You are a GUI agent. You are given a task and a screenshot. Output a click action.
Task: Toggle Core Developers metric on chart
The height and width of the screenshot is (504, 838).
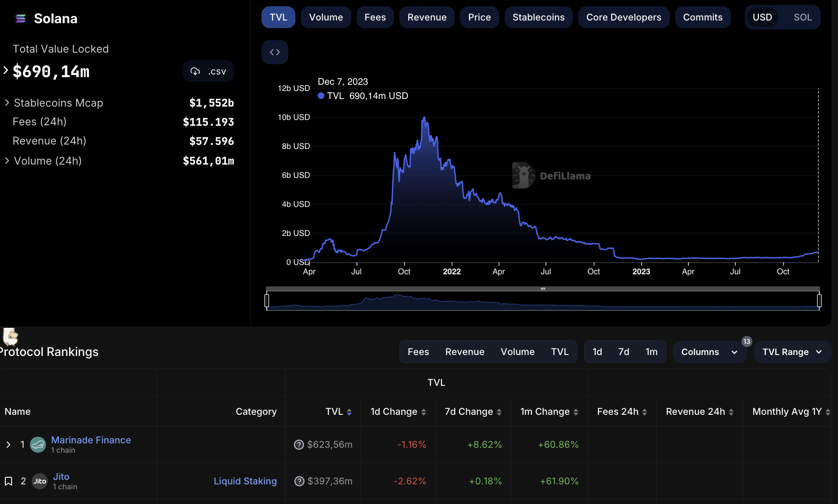(624, 17)
